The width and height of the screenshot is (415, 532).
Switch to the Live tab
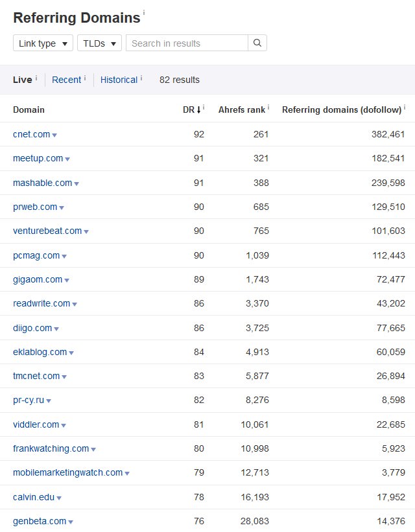[23, 80]
